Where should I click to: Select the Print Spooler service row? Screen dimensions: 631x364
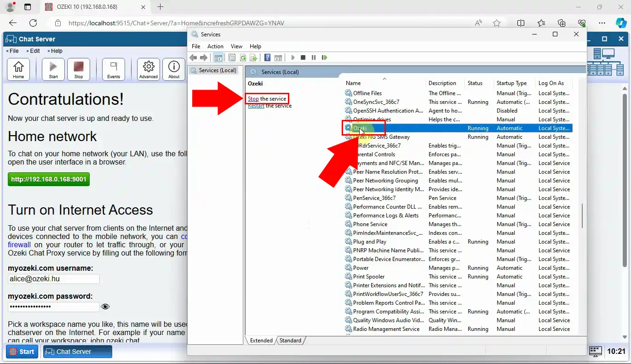coord(459,277)
